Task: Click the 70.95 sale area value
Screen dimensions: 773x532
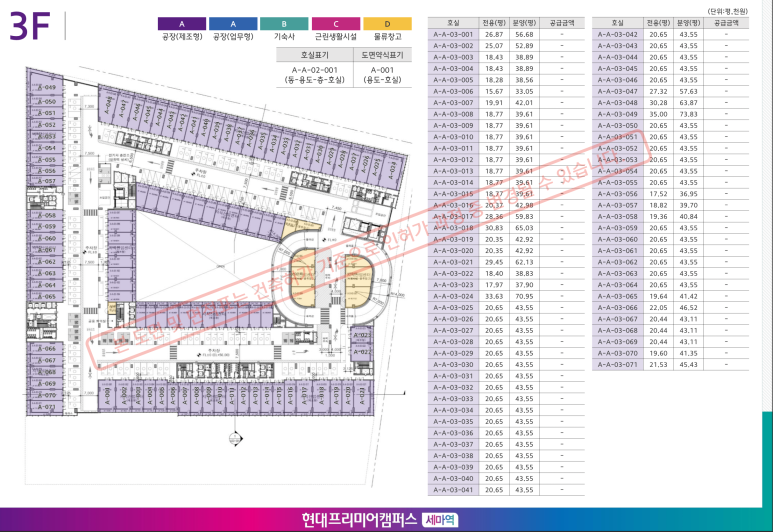Action: click(524, 296)
